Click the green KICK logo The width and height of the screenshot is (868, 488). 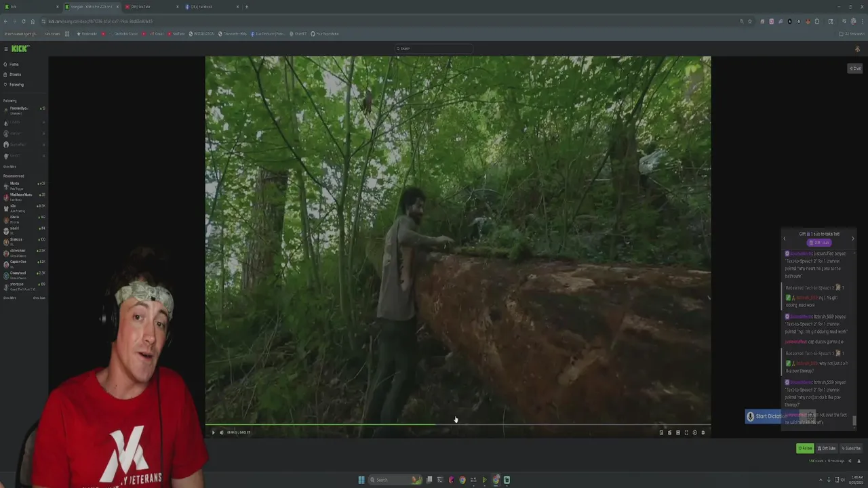click(20, 49)
